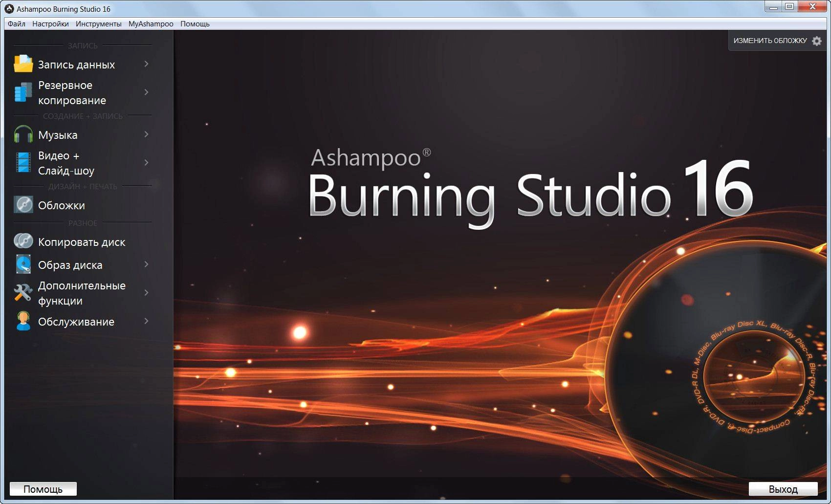The image size is (831, 504).
Task: Click the ИЗМЕНИТЬ ОБЛОЖКУ label
Action: pyautogui.click(x=770, y=41)
